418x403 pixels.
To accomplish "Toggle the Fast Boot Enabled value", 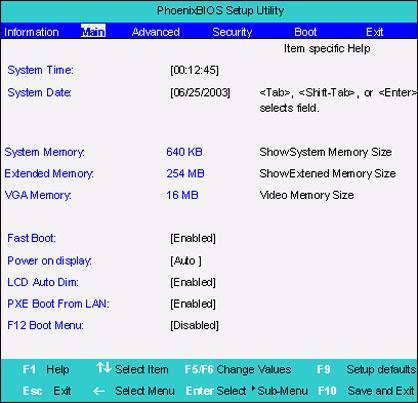I will (x=193, y=238).
